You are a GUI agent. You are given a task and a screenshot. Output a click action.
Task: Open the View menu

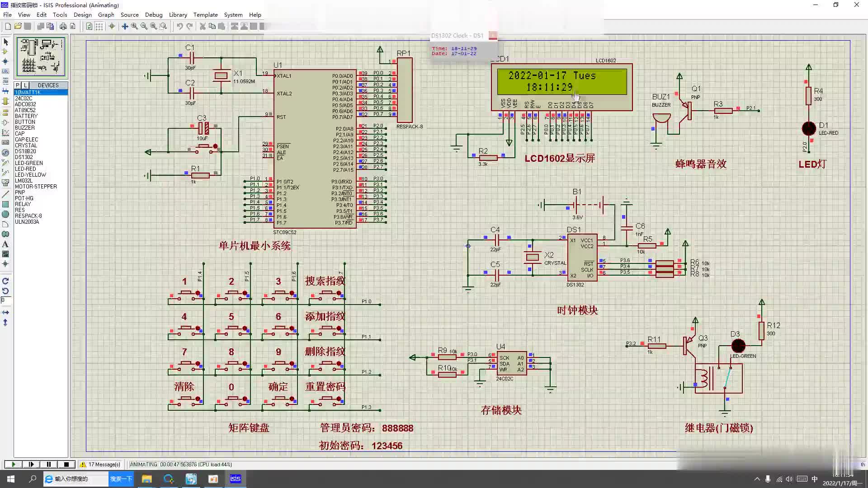pyautogui.click(x=24, y=14)
